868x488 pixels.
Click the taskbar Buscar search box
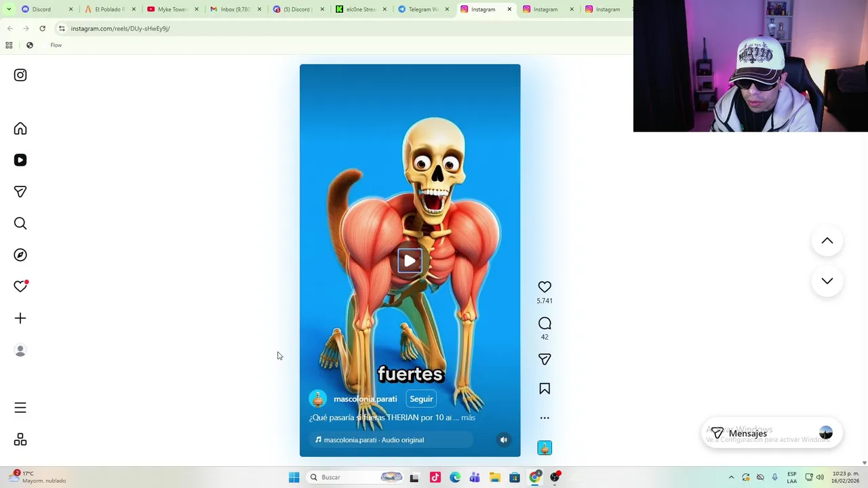click(355, 477)
